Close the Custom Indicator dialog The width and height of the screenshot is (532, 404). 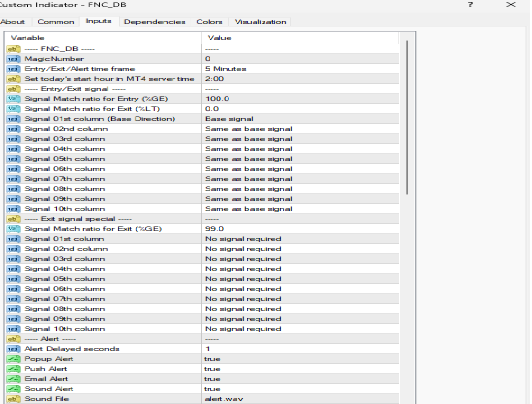[x=511, y=4]
